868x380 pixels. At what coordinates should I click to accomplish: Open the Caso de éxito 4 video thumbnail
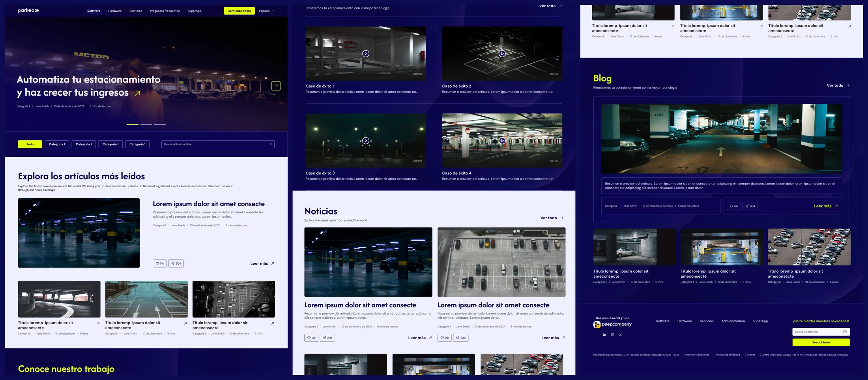coord(502,141)
